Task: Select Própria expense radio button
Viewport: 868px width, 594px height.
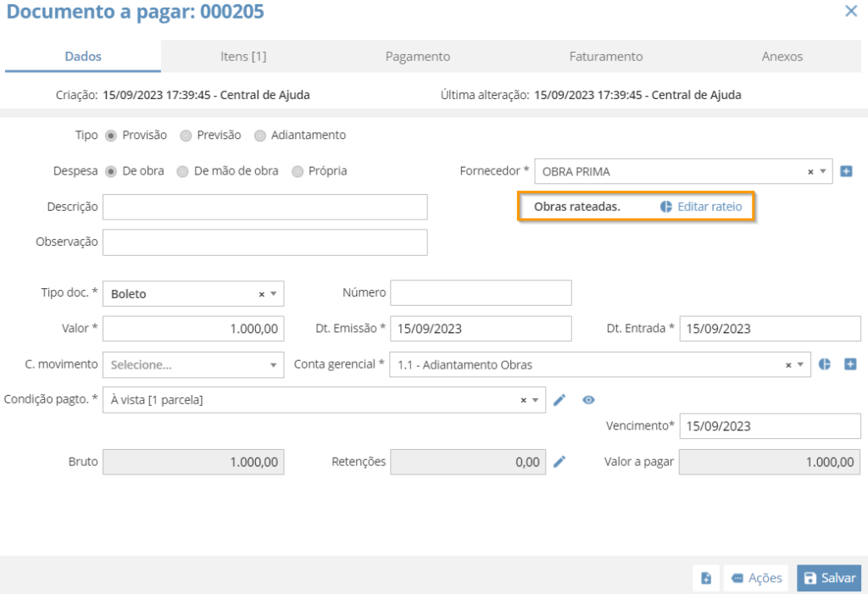Action: pyautogui.click(x=298, y=172)
